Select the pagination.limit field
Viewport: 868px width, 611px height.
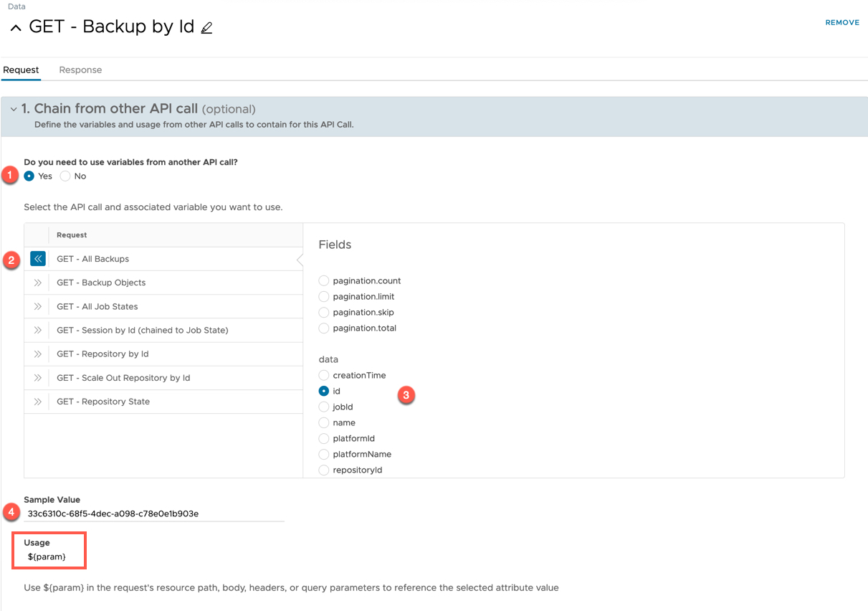[324, 297]
